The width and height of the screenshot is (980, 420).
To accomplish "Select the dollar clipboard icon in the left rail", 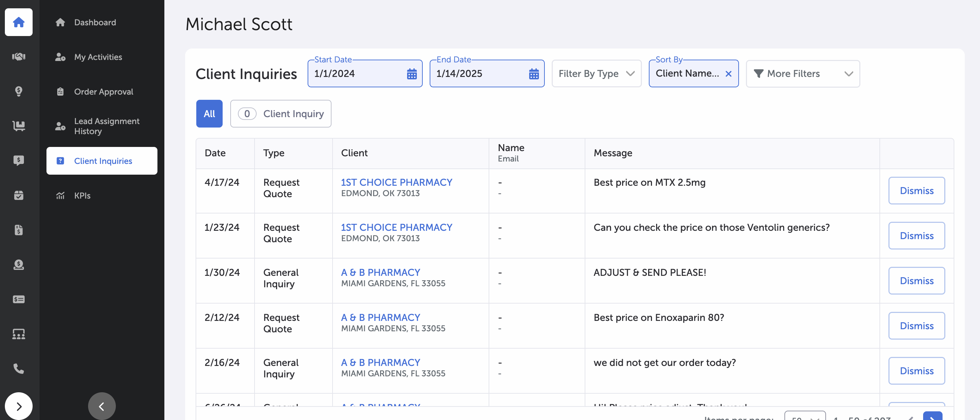I will (x=19, y=230).
